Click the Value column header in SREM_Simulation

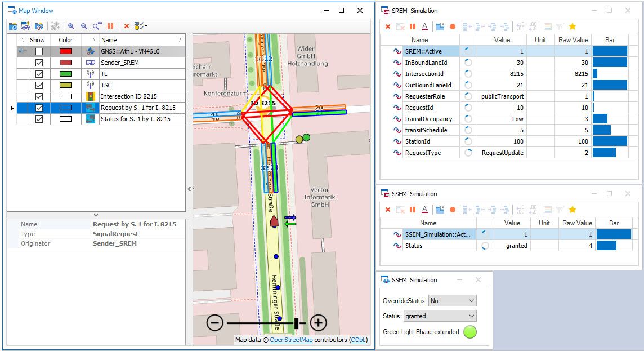tap(502, 40)
